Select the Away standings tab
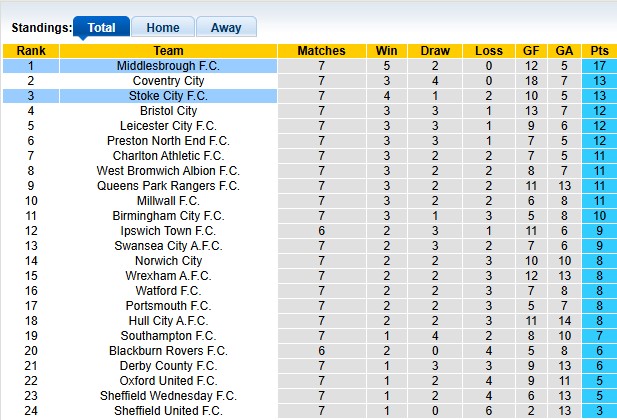 (225, 28)
